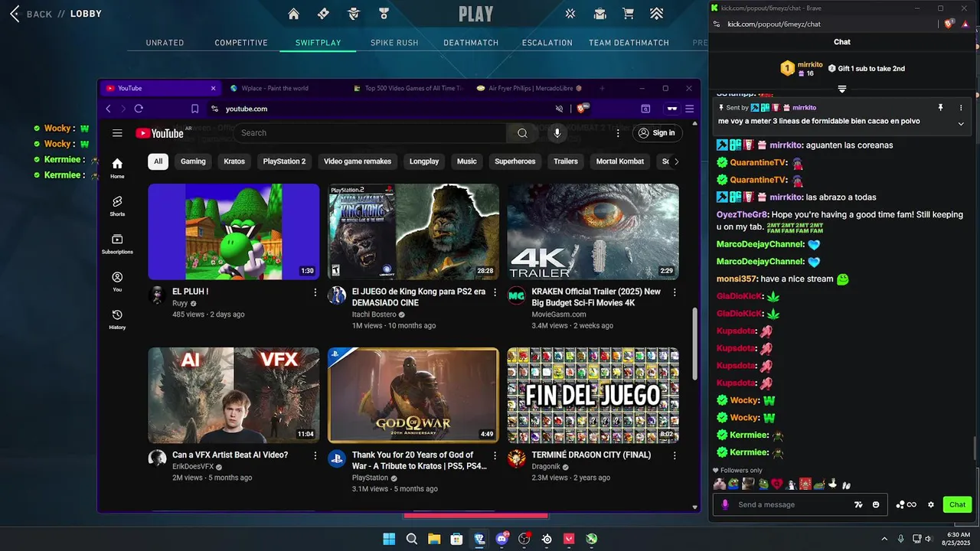Bookmark the youtube.com page
Viewport: 980px width, 551px height.
[194, 109]
